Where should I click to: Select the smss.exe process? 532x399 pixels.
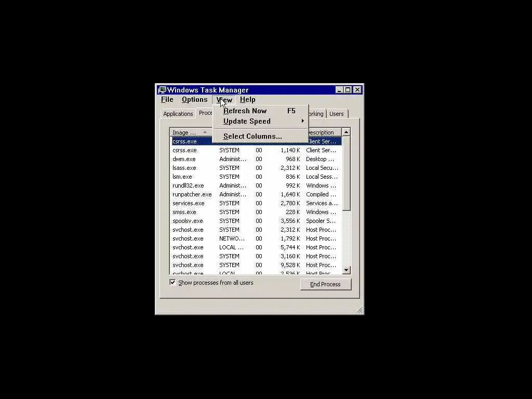[257, 212]
